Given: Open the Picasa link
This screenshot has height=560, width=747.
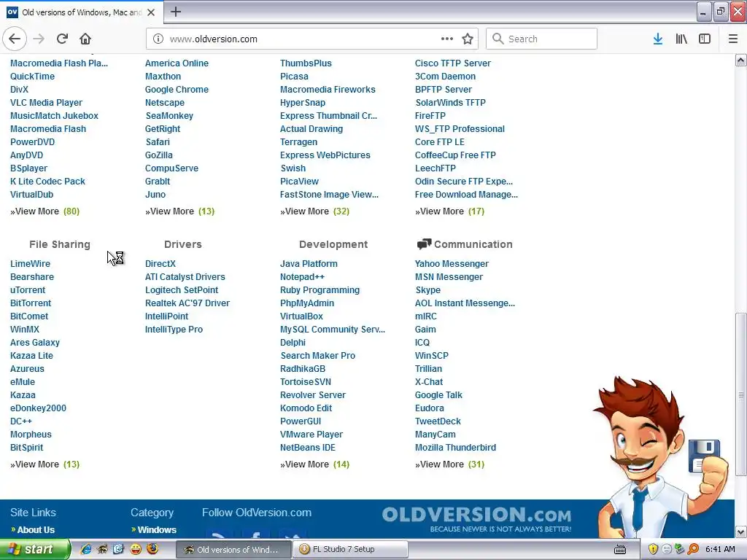Looking at the screenshot, I should tap(294, 76).
